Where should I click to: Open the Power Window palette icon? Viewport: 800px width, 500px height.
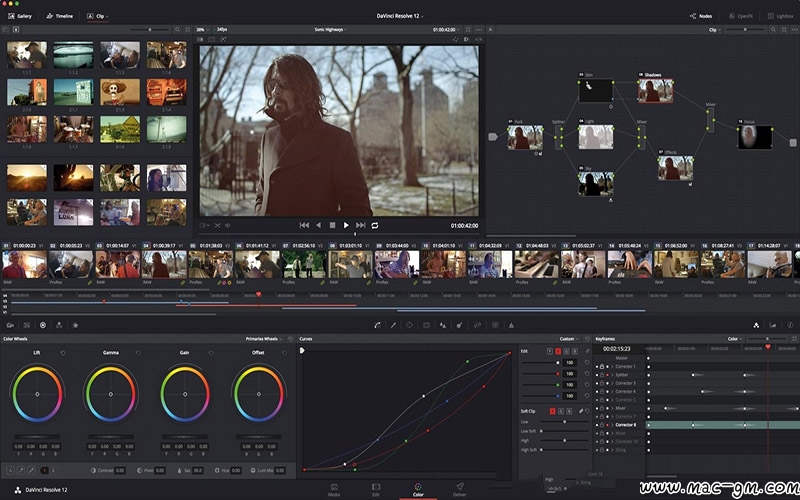(x=409, y=325)
